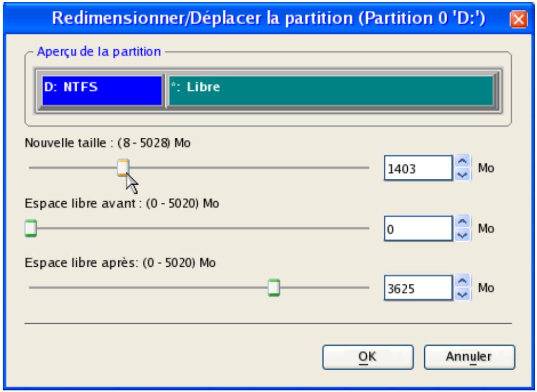Click the 'Espace libre après: (0 - 5020) Mo' label
The height and width of the screenshot is (392, 537).
tap(120, 263)
